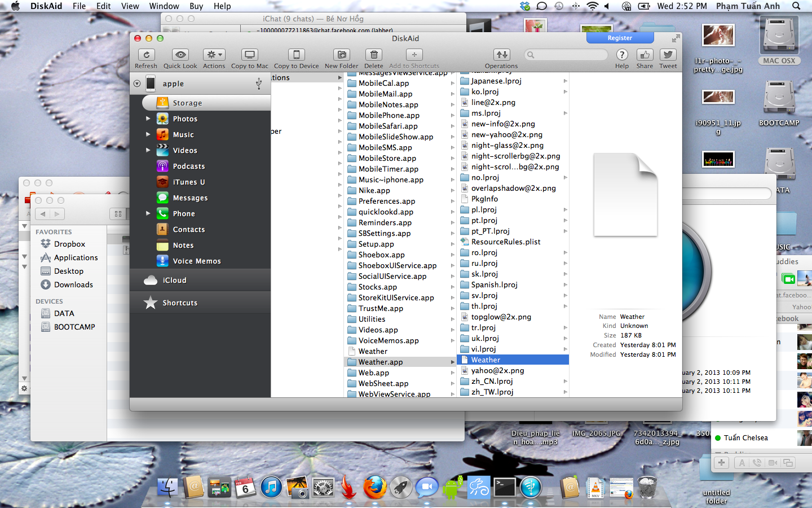Click Tuấn Chelsea buddy in iChat list
The image size is (812, 508).
pyautogui.click(x=745, y=437)
